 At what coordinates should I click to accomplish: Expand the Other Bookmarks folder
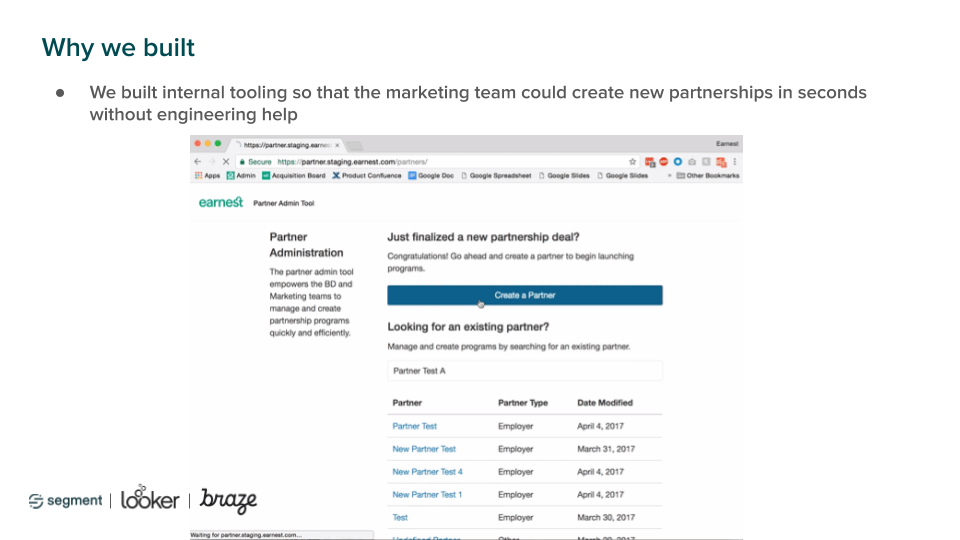(708, 176)
